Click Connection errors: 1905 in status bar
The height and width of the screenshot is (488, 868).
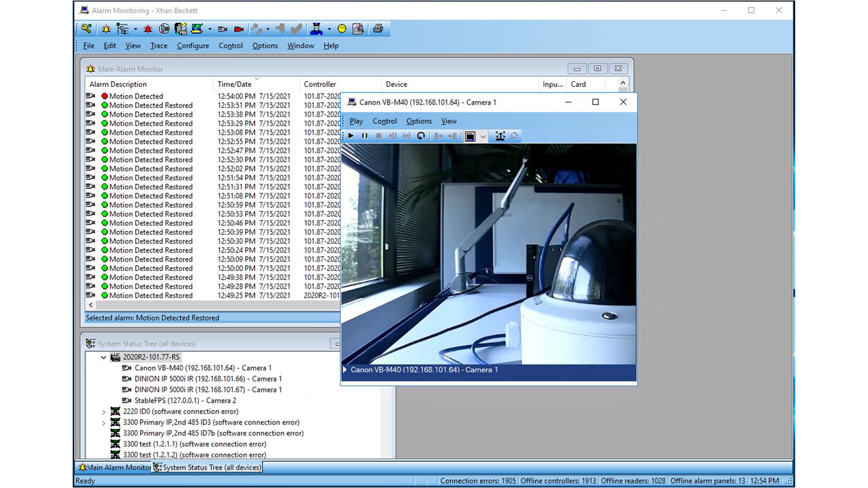point(478,481)
